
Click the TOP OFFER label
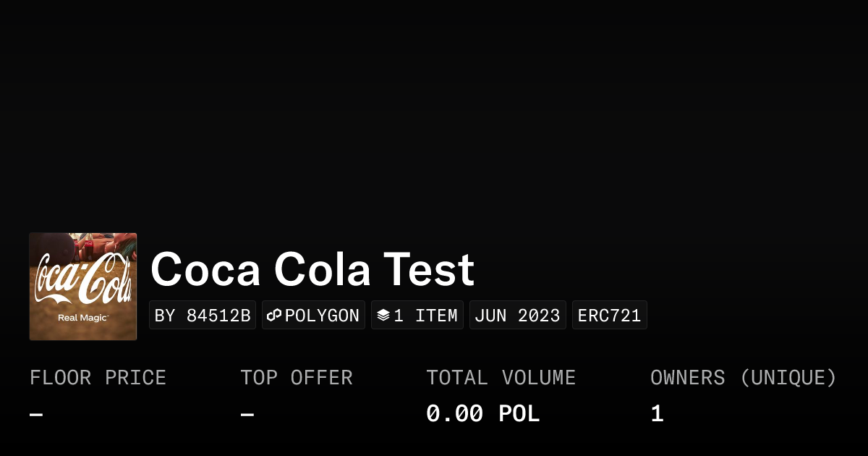(x=297, y=378)
